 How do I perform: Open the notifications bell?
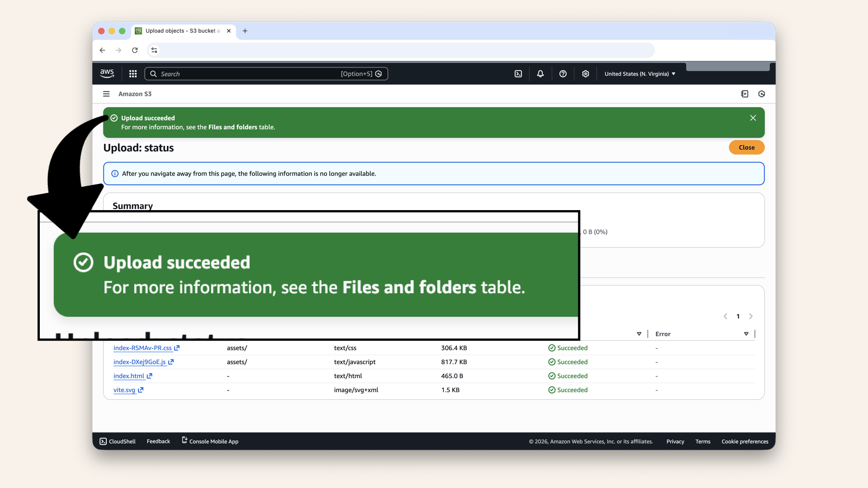[540, 74]
